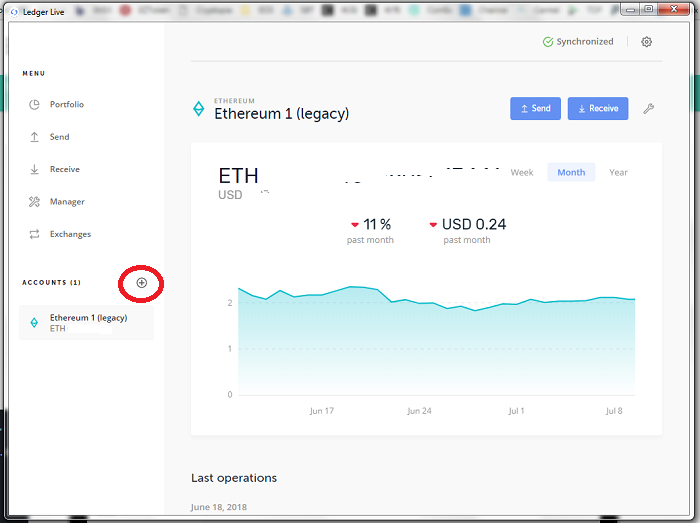This screenshot has width=700, height=523.
Task: Click the Ledger Live title bar icon
Action: [14, 12]
